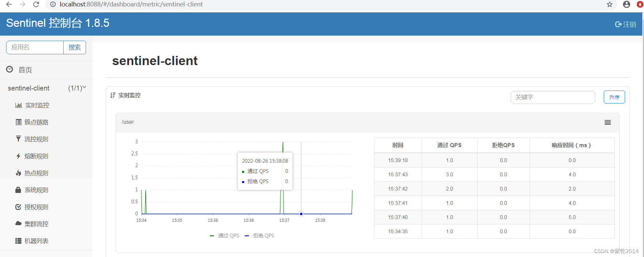Click the 15:37:40 time cell
The width and height of the screenshot is (644, 257).
(x=398, y=217)
